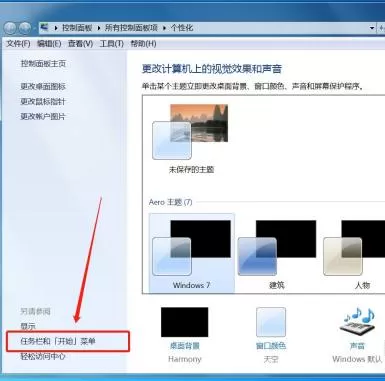Select 个性化 in the address breadcrumb
The image size is (385, 381).
[x=182, y=28]
